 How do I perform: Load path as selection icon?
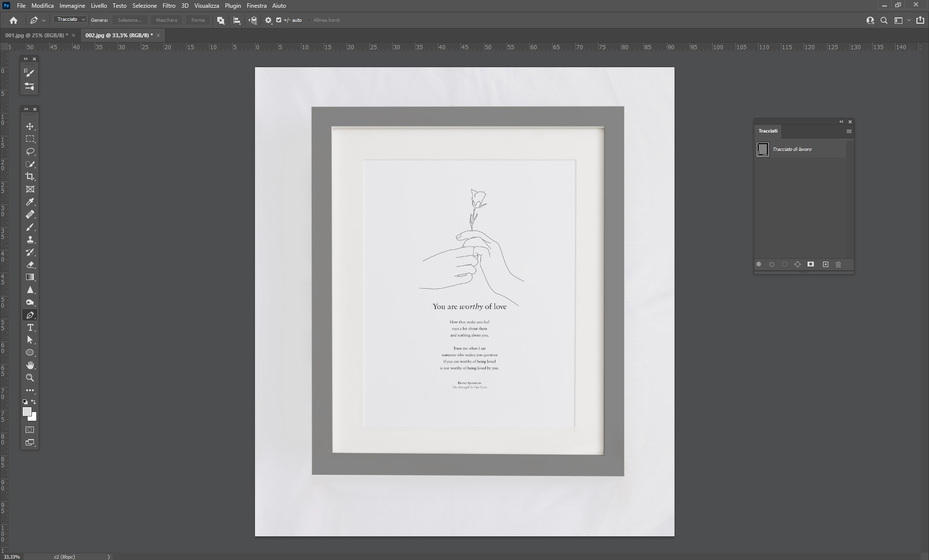click(785, 265)
